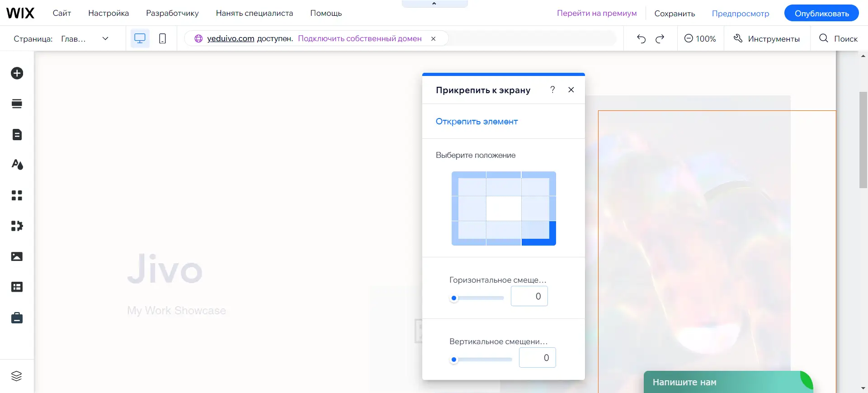Click the Add Elements plus icon
Screen dimensions: 868x393
(17, 73)
